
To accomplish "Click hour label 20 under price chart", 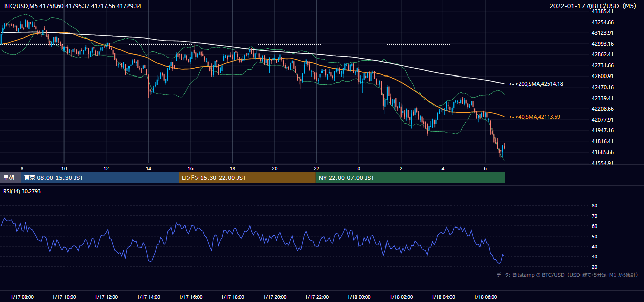I will (275, 168).
